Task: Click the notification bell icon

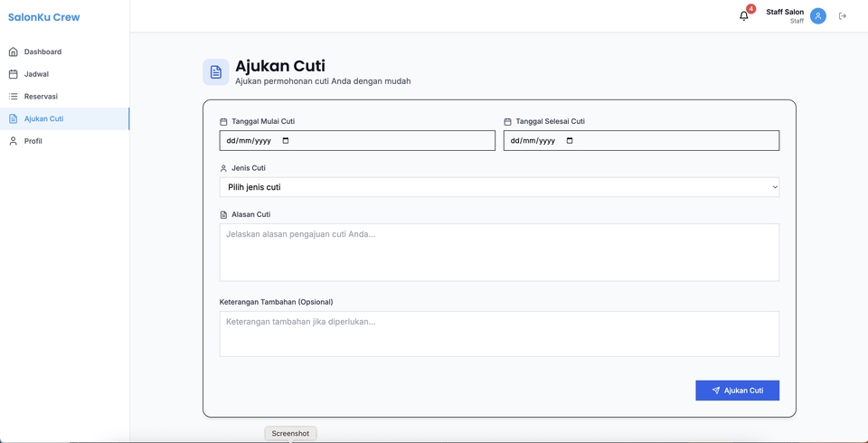Action: click(744, 16)
